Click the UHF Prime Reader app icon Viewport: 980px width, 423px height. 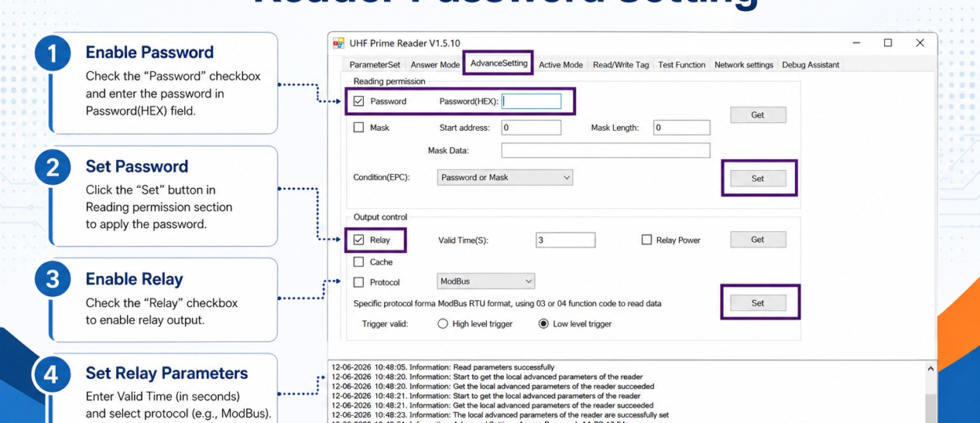(339, 43)
